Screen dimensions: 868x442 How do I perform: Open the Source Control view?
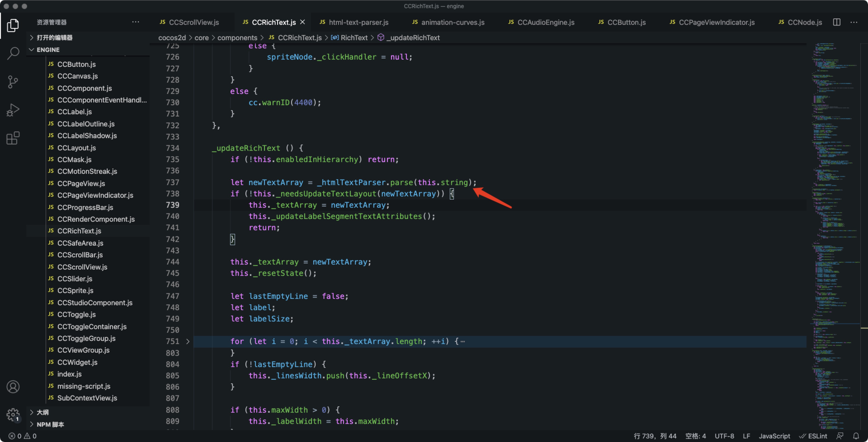click(x=13, y=82)
